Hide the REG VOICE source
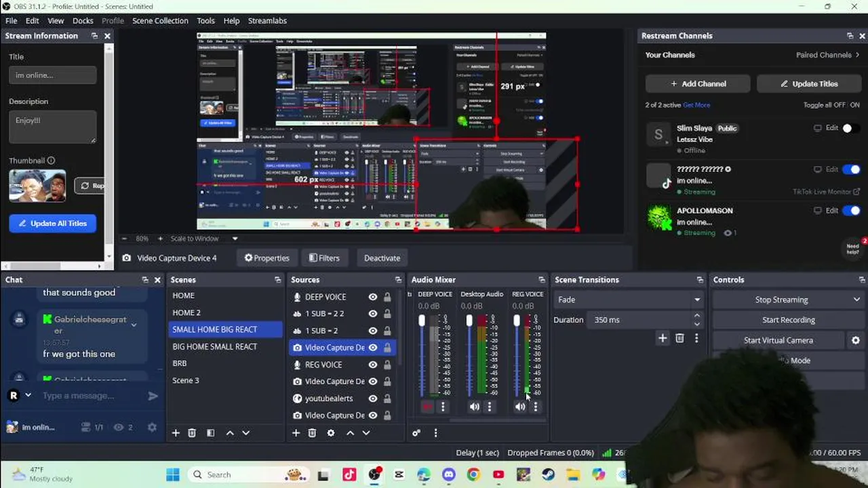868x488 pixels. point(372,365)
